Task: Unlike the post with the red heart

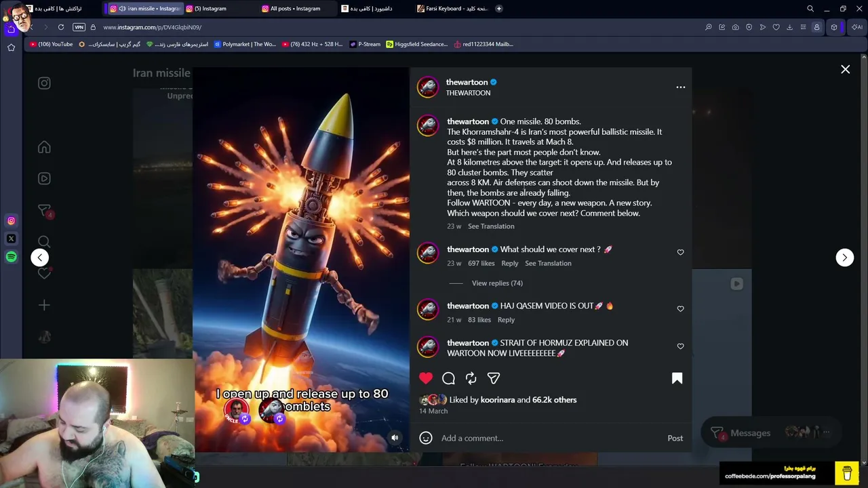Action: (426, 378)
